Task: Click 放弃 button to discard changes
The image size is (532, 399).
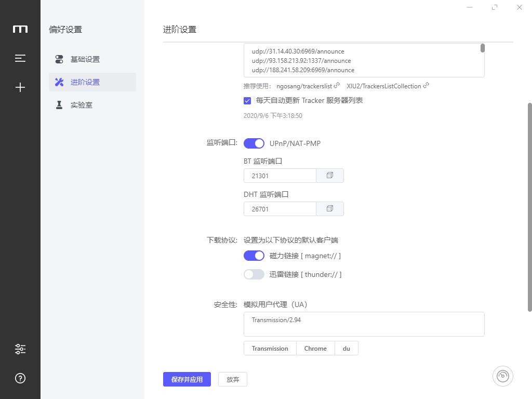Action: (x=233, y=379)
